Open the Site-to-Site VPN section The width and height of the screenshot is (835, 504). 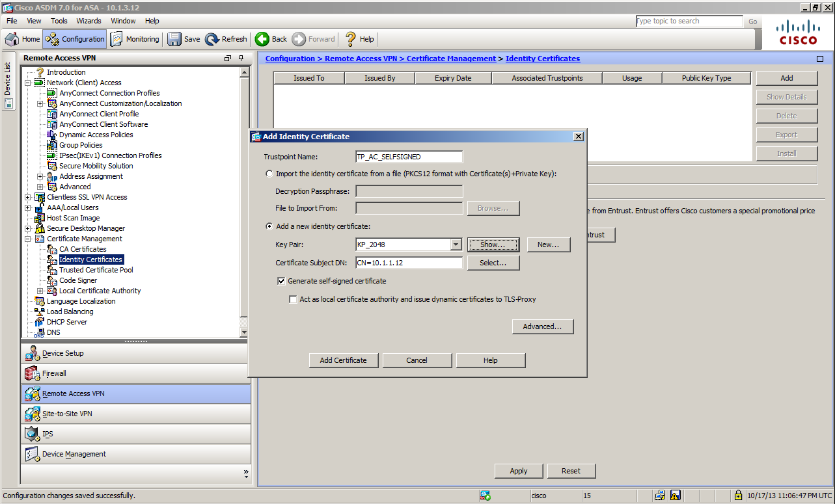(135, 414)
